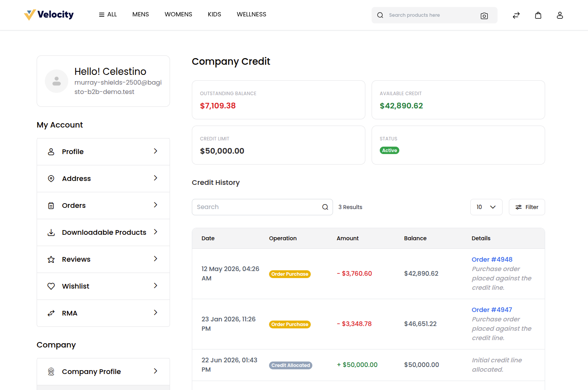Click the RMA return icon
This screenshot has width=588, height=390.
[51, 313]
